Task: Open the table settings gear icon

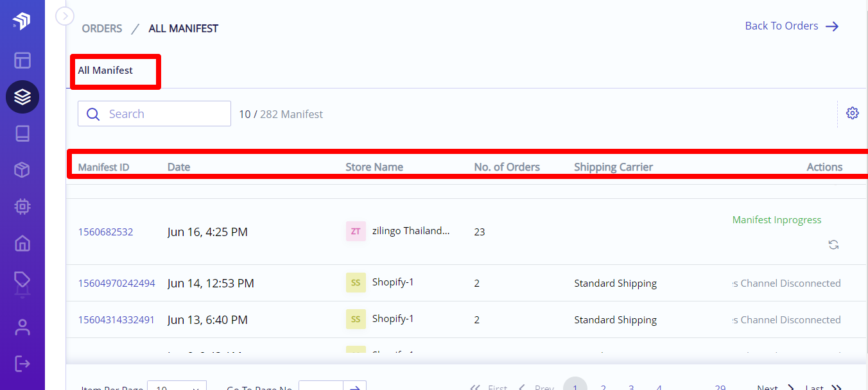Action: [852, 114]
